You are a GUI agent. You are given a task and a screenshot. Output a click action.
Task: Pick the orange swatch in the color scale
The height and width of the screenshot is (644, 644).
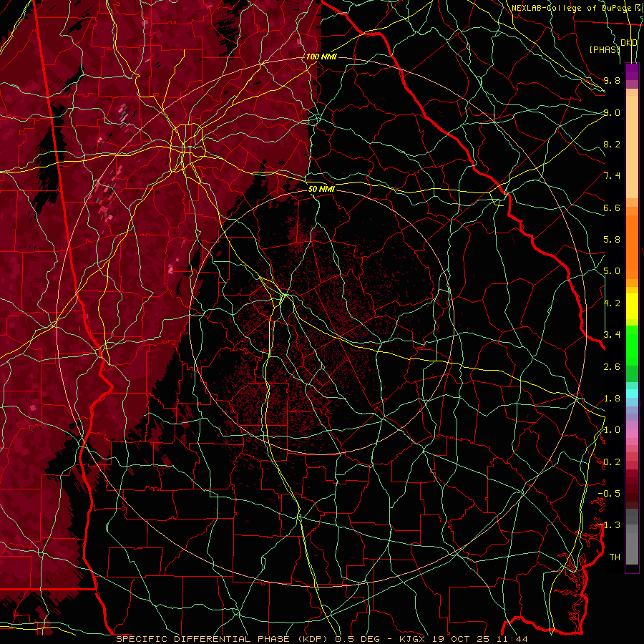pyautogui.click(x=632, y=246)
